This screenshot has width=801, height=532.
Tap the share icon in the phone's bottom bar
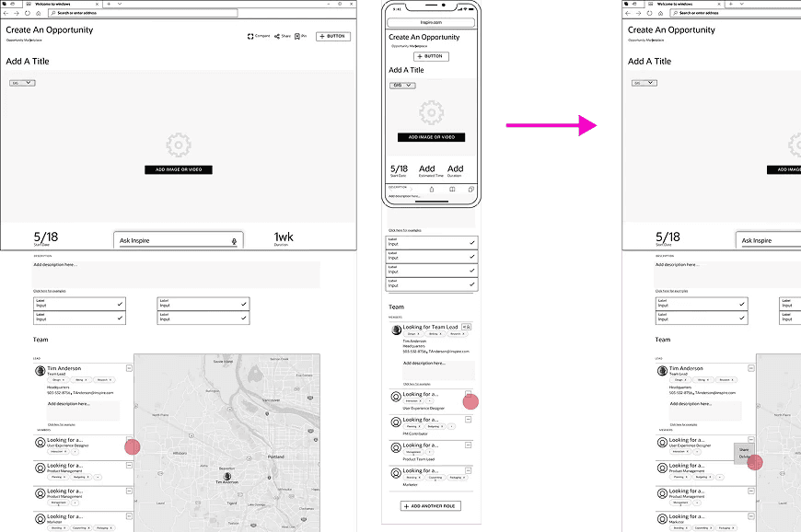coord(431,189)
